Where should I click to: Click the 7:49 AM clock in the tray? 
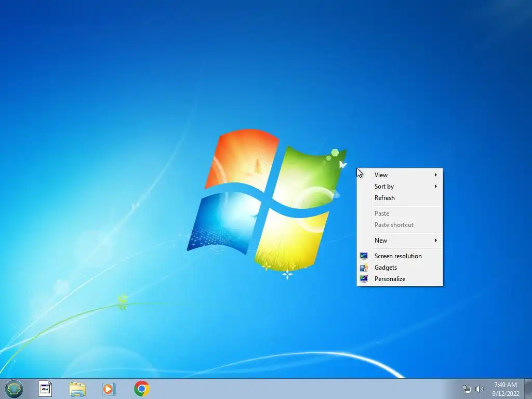point(506,385)
